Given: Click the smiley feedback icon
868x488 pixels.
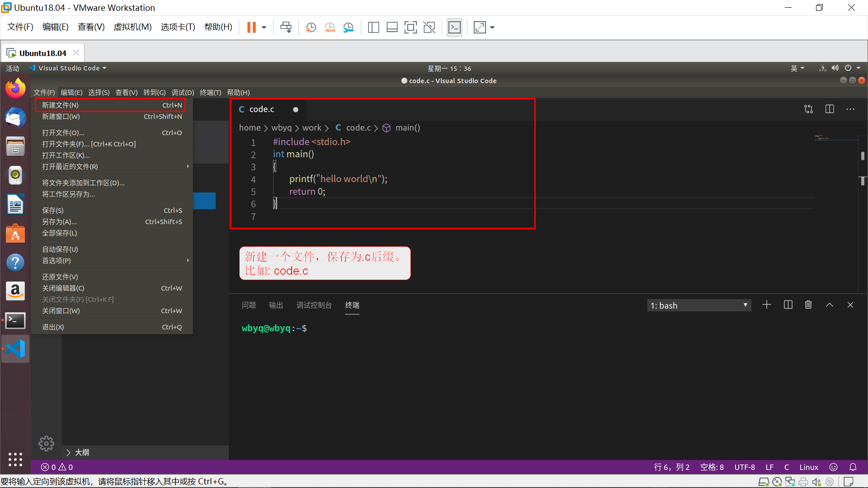Looking at the screenshot, I should 833,467.
